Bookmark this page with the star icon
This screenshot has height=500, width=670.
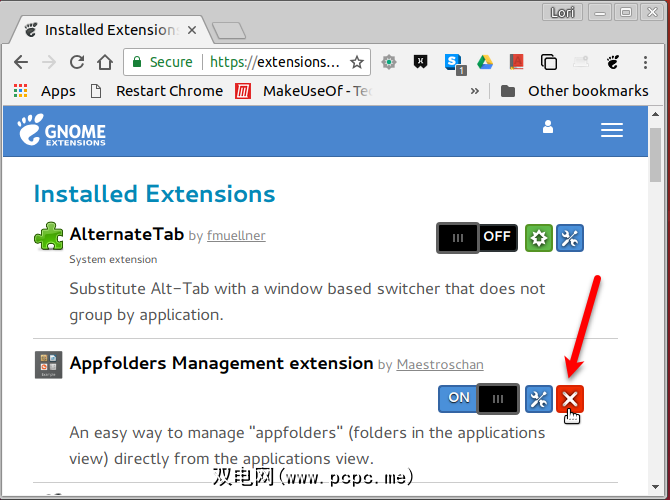tap(357, 62)
